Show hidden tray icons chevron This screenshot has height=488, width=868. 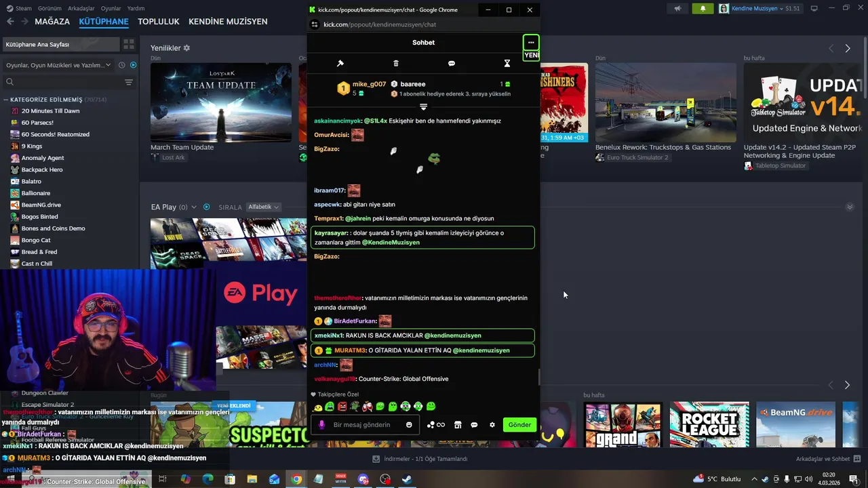754,479
